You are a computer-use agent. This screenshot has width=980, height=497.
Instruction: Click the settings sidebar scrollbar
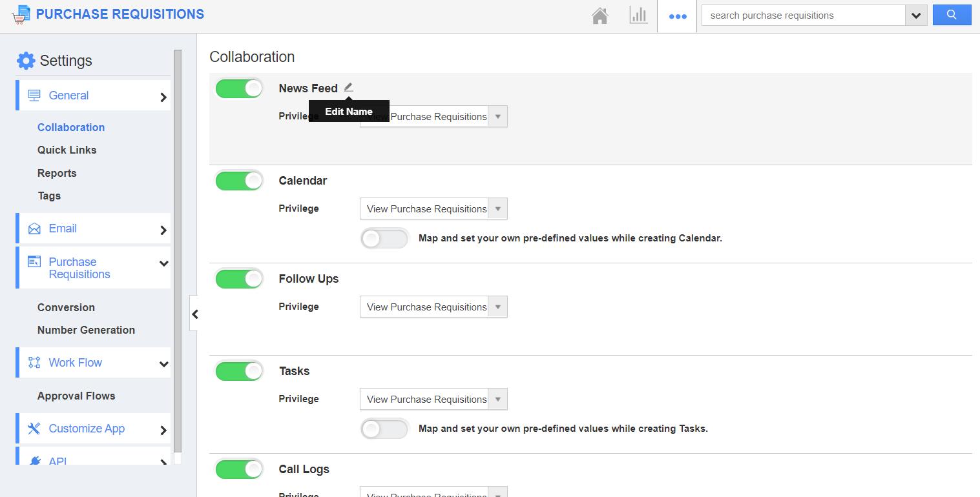(x=178, y=252)
